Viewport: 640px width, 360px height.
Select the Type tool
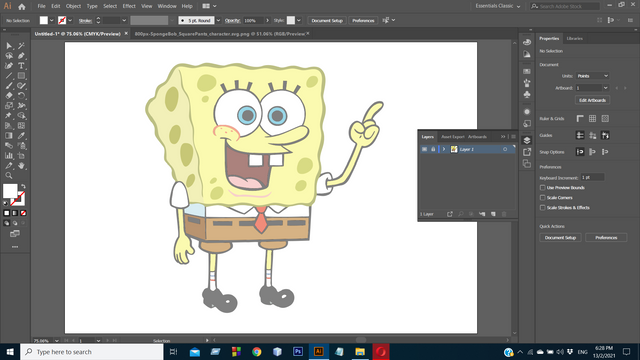click(x=21, y=66)
